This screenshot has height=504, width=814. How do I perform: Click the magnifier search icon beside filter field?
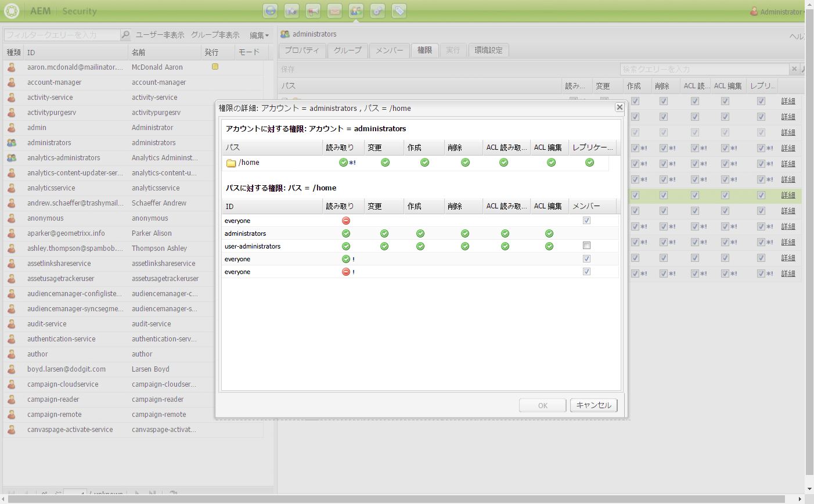[x=125, y=35]
